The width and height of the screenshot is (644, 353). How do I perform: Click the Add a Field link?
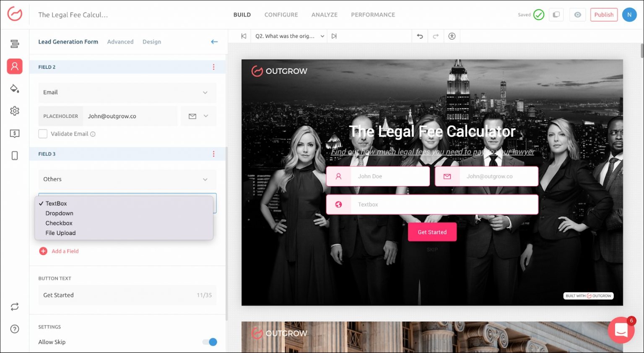[65, 251]
